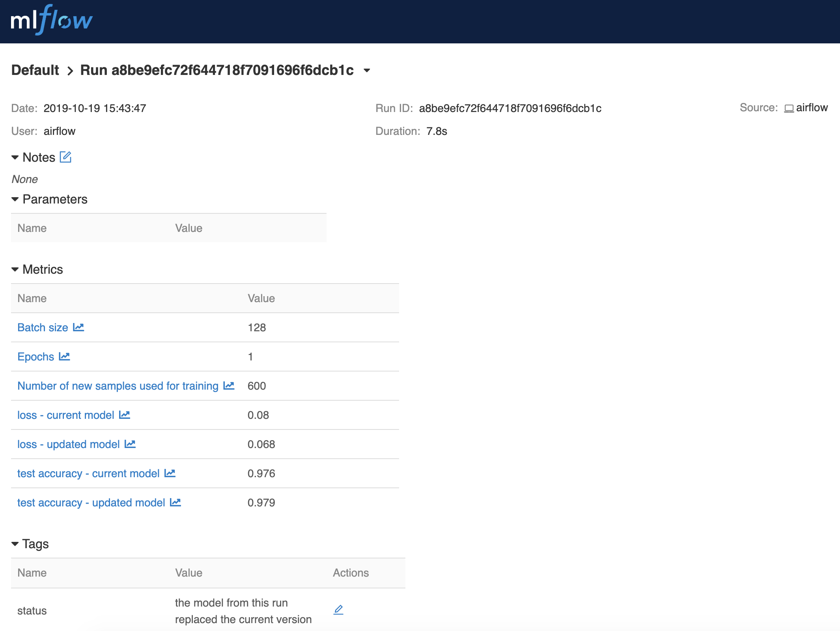Open chart icon for Batch size metric
This screenshot has width=840, height=631.
78,327
